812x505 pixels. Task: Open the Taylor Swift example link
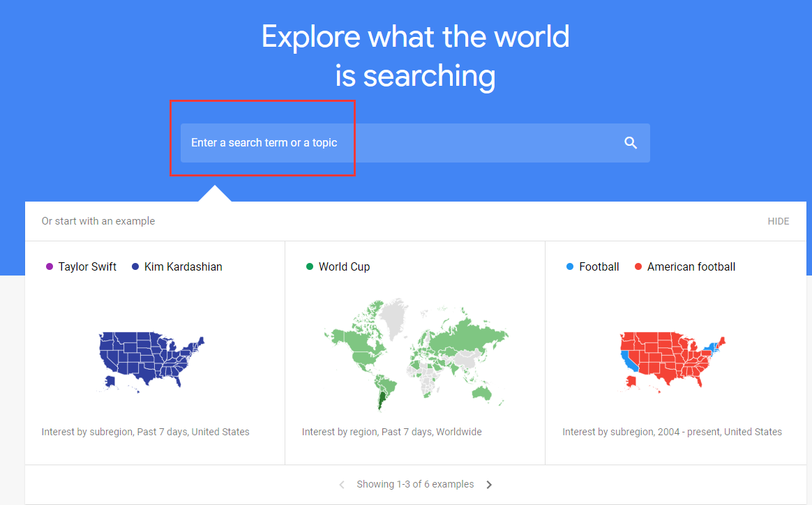click(87, 266)
